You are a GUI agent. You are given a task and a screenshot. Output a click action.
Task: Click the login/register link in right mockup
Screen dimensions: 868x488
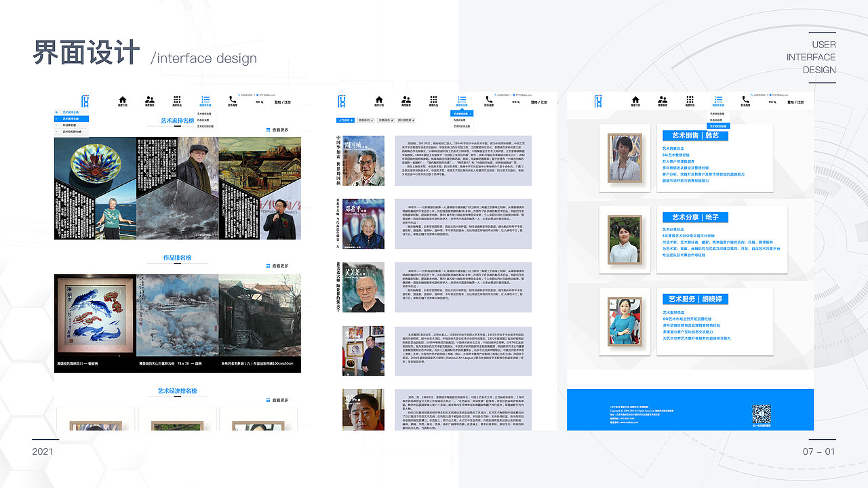[x=795, y=102]
